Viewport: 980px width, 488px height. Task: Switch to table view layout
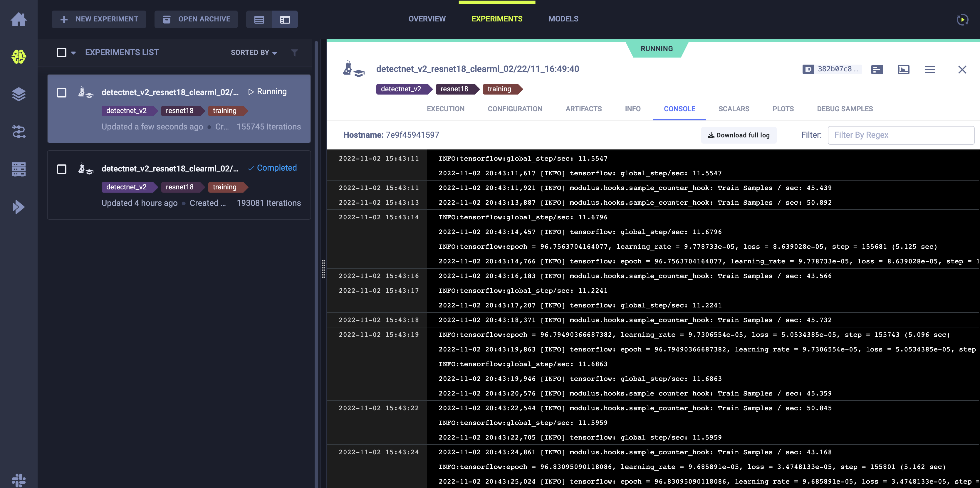pos(259,19)
